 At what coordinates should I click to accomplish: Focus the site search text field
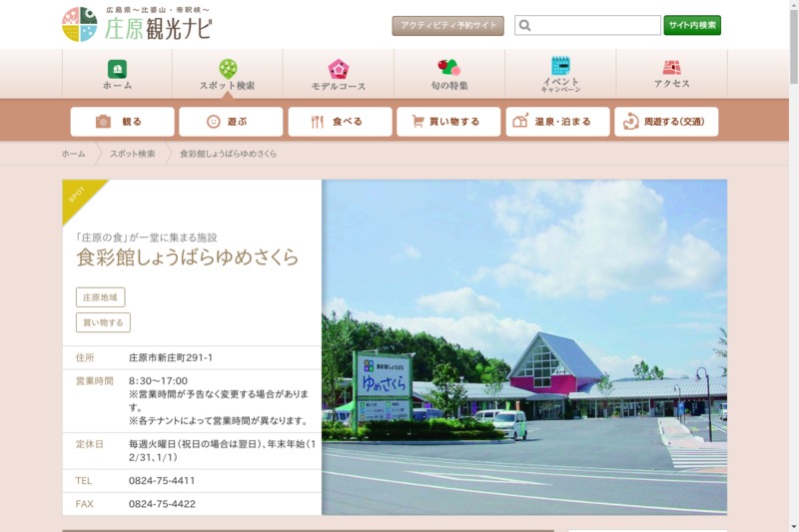click(x=595, y=26)
